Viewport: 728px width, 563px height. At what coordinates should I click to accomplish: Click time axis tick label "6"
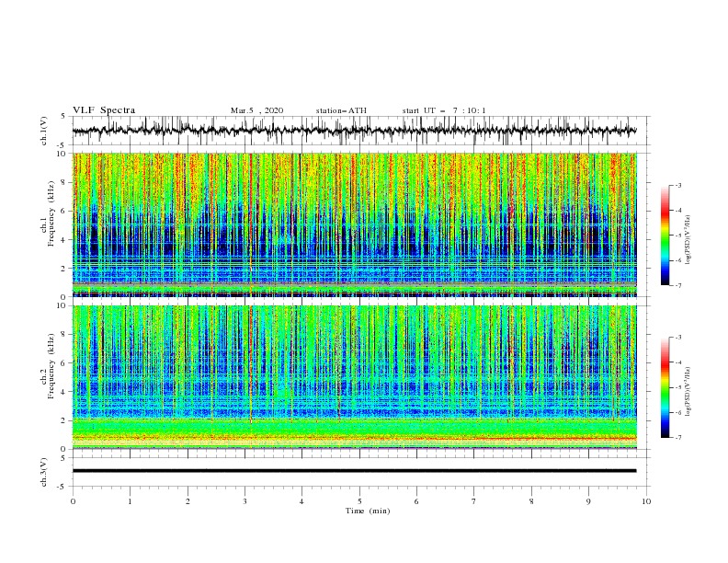point(416,501)
